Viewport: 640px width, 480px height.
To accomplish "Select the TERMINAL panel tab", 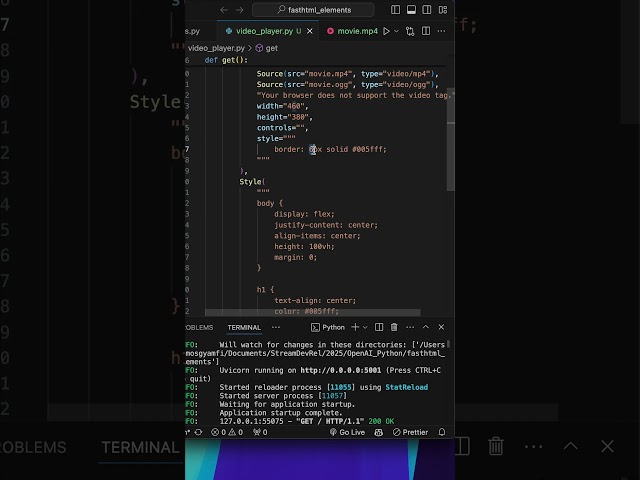I will [x=244, y=327].
